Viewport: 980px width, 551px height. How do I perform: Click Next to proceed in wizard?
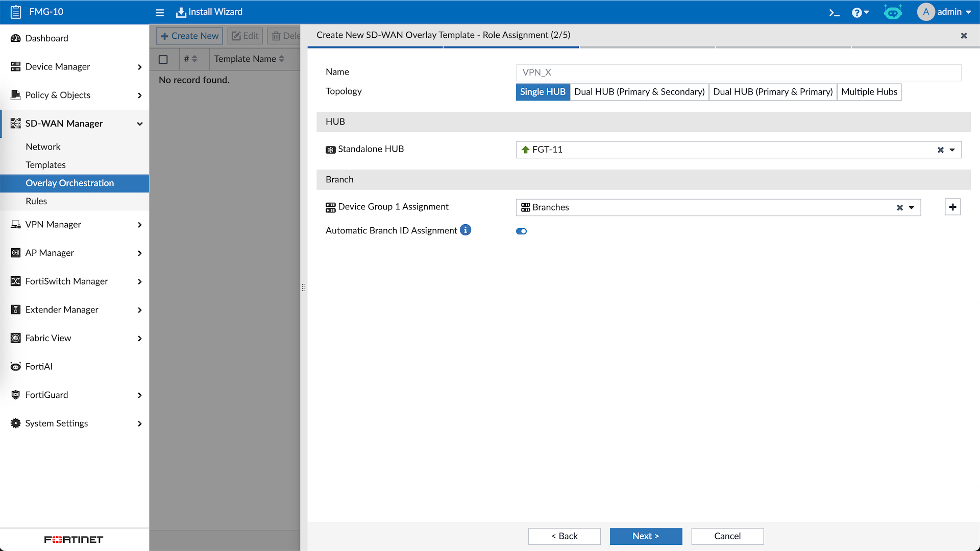[x=646, y=536]
